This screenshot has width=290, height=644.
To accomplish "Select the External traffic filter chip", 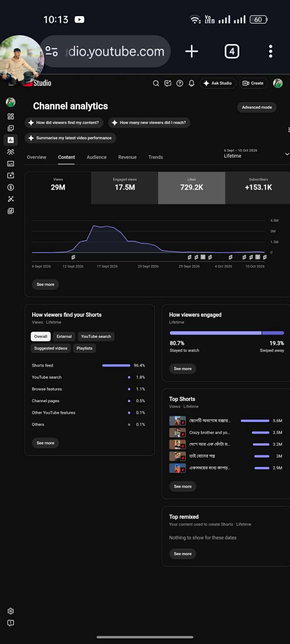I will tap(64, 336).
